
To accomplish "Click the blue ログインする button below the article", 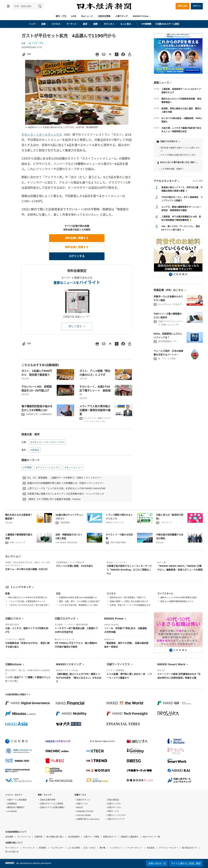I will coord(77,256).
